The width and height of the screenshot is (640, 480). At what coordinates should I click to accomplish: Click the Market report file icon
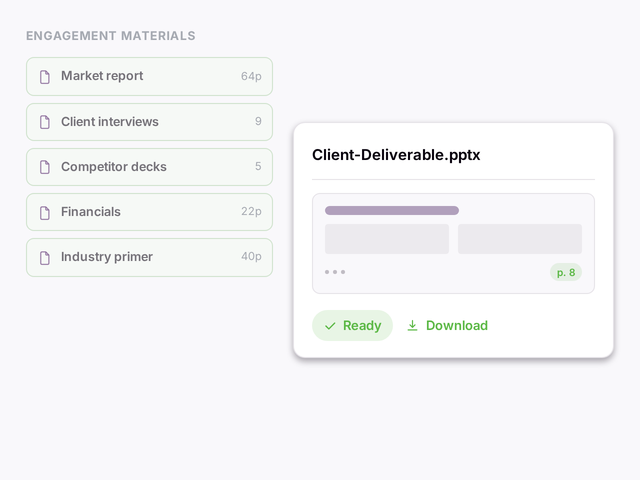pyautogui.click(x=45, y=77)
